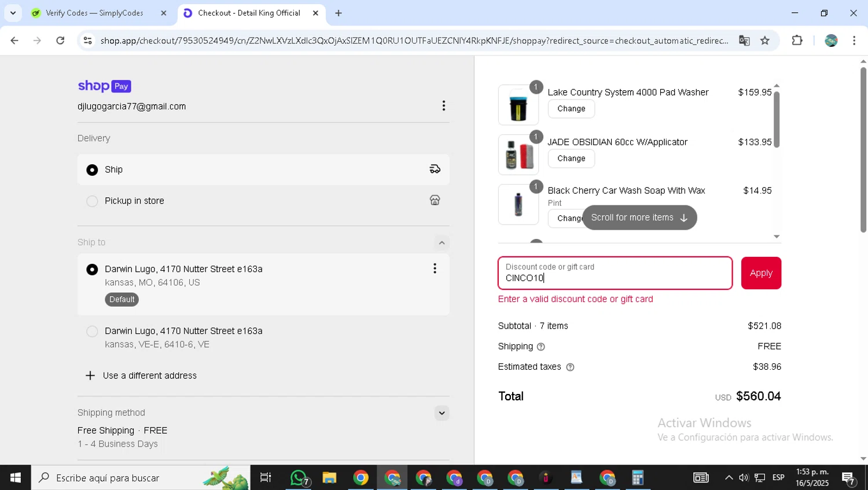868x490 pixels.
Task: Click the page vertical scrollbar thumb
Action: (863, 150)
